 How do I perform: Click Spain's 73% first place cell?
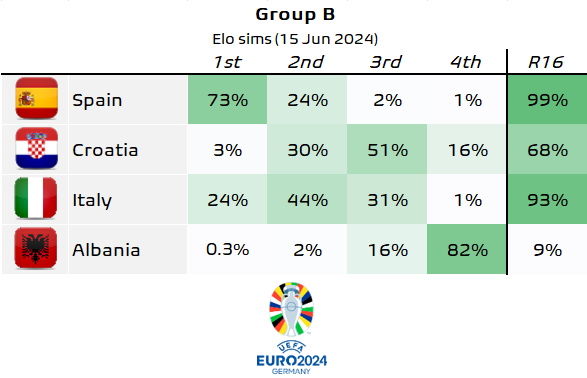point(227,100)
